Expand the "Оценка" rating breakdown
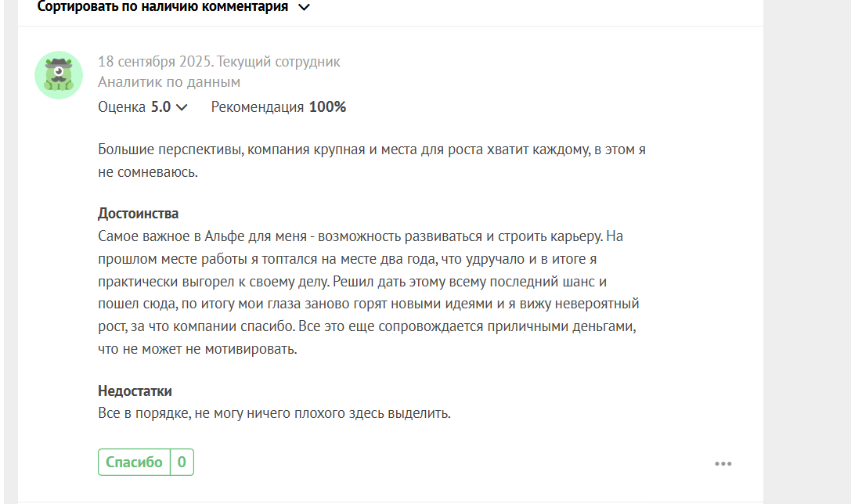The height and width of the screenshot is (504, 851). point(142,107)
